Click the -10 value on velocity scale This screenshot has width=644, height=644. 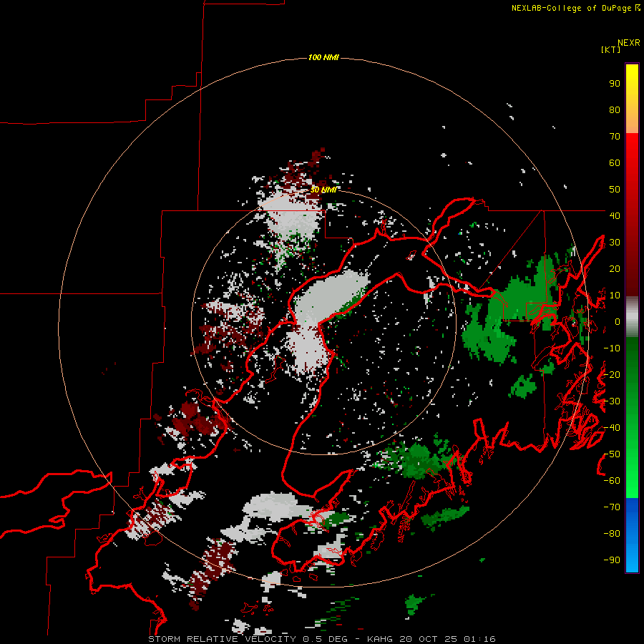tap(612, 348)
